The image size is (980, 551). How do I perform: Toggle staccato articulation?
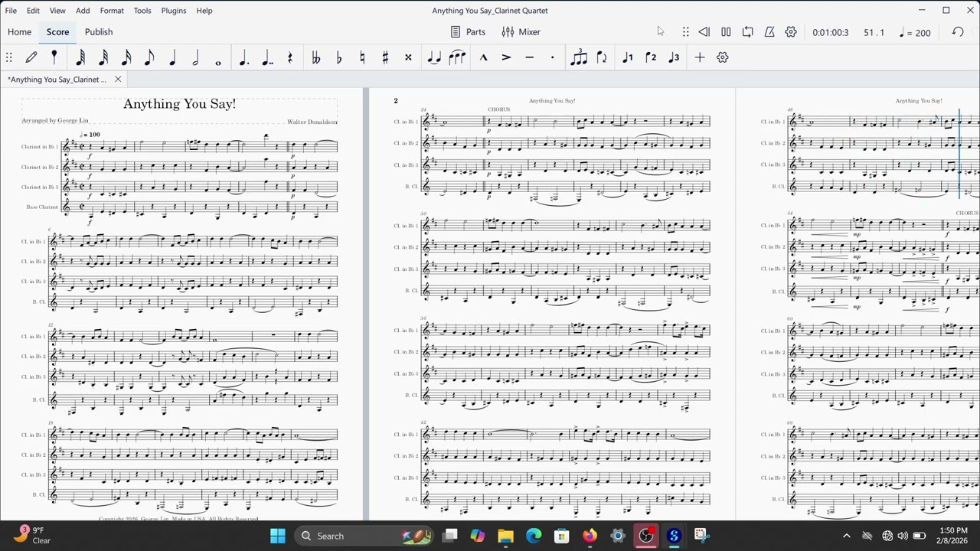[x=552, y=57]
